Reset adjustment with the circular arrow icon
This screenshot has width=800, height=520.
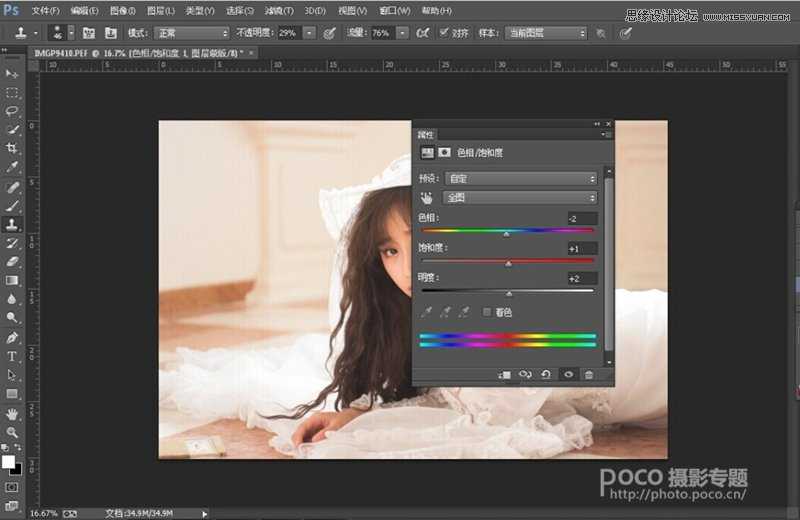[546, 374]
